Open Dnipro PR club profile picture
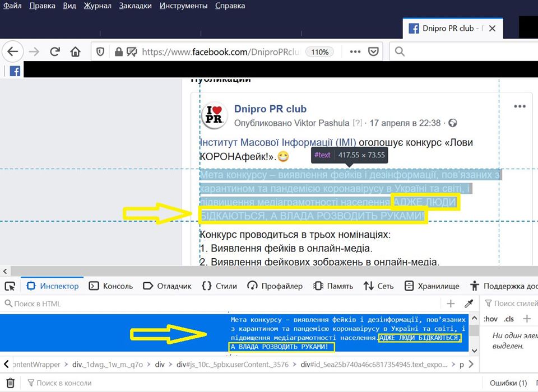The image size is (538, 392). tap(214, 115)
